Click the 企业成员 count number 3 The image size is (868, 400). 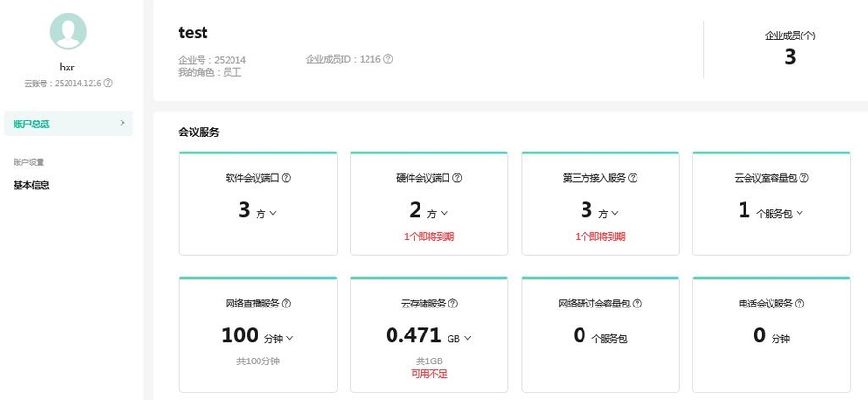click(789, 57)
